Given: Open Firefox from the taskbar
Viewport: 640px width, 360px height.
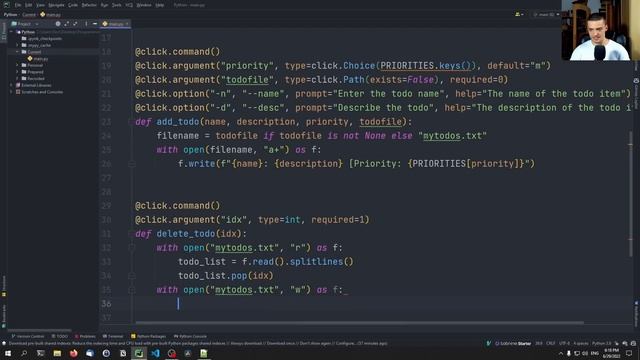Looking at the screenshot, I should [73, 353].
